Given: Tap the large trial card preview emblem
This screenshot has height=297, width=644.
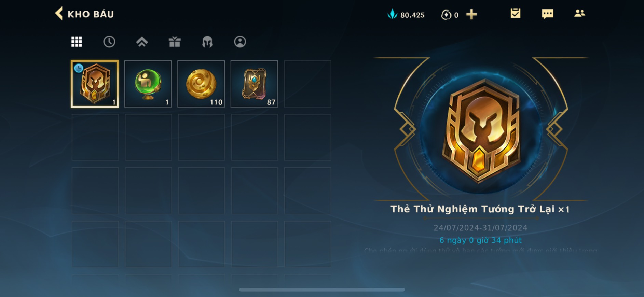Looking at the screenshot, I should pos(481,130).
